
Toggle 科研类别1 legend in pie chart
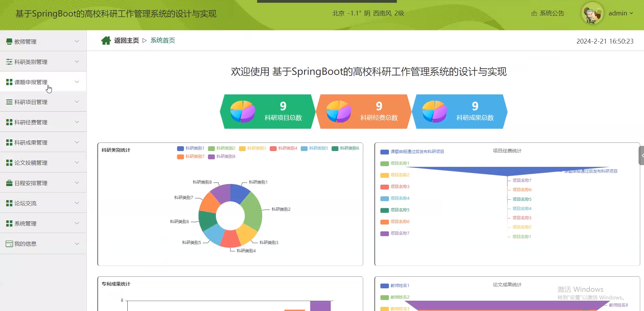click(191, 148)
